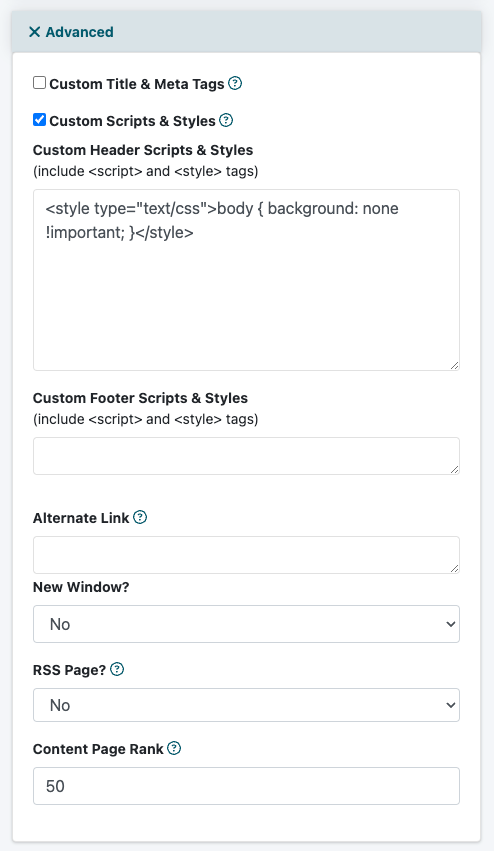This screenshot has width=494, height=851.
Task: Open the Alternate Link help icon
Action: [140, 517]
